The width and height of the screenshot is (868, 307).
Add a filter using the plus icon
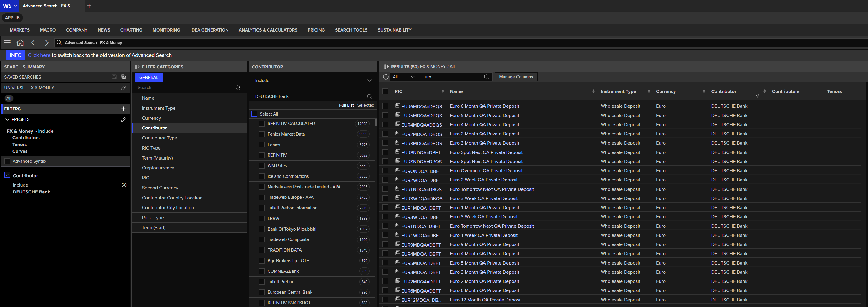(123, 109)
